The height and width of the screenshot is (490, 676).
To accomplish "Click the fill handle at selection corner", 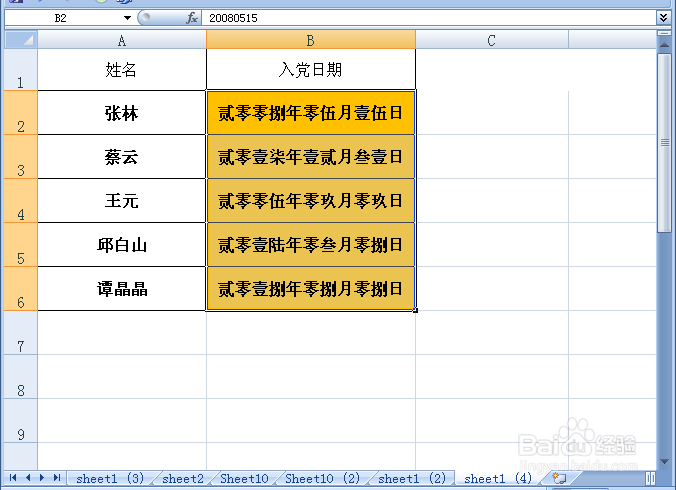I will [x=415, y=310].
